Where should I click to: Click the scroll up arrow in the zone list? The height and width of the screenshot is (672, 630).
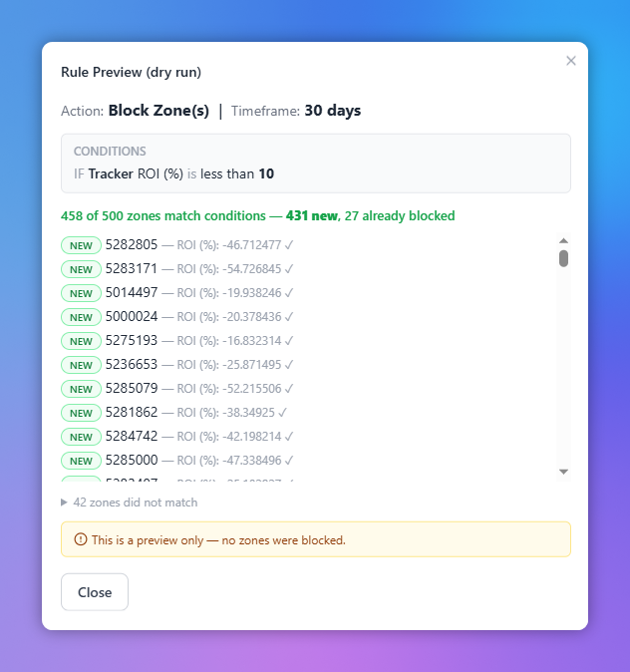coord(563,241)
